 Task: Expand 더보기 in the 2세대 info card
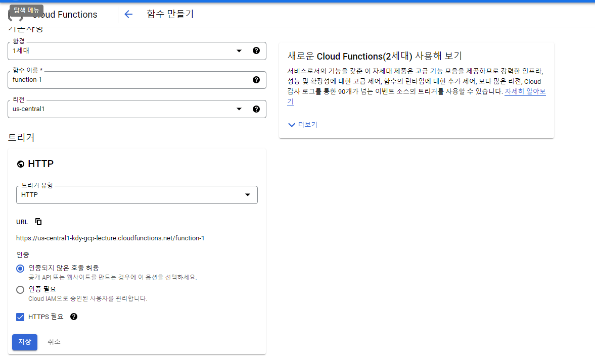click(x=302, y=125)
